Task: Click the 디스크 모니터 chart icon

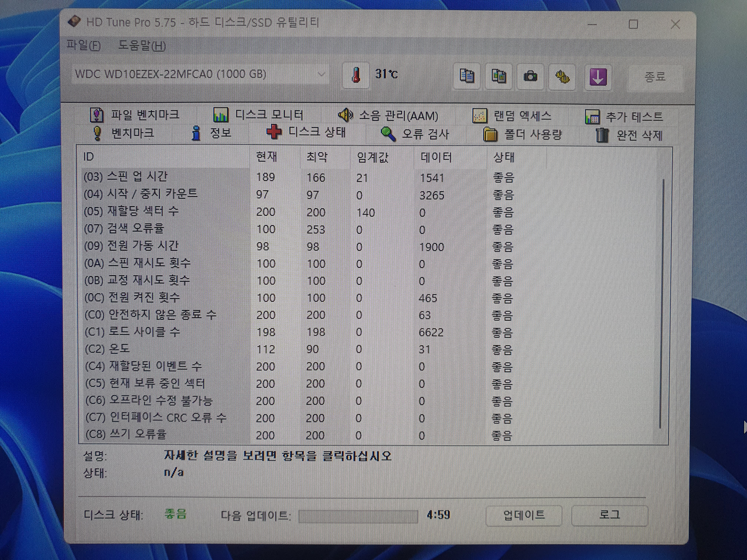Action: click(221, 115)
